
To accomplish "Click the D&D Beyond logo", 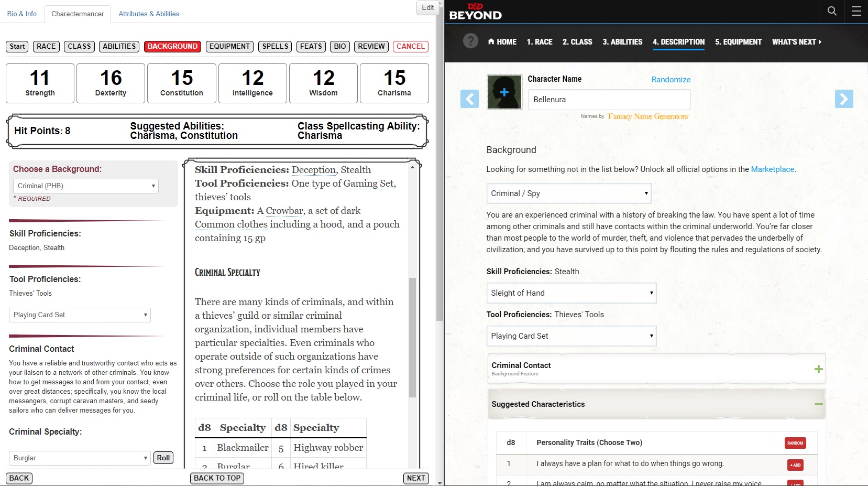I will (x=475, y=12).
